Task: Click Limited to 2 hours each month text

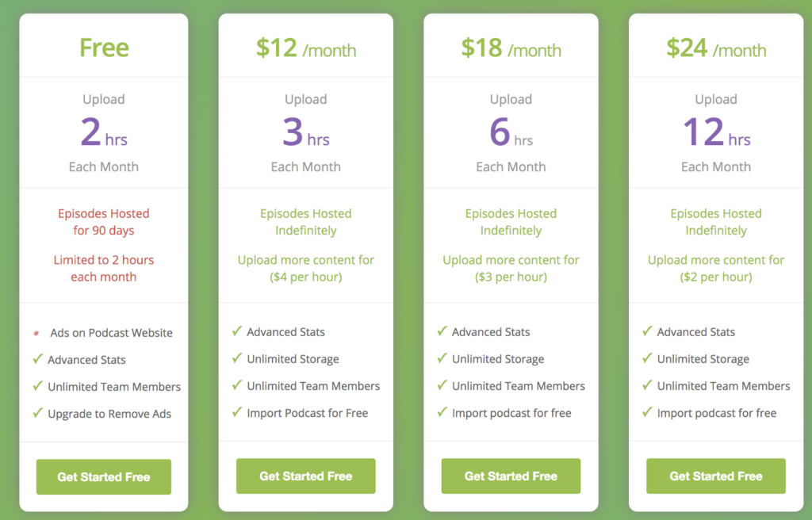Action: pos(103,268)
